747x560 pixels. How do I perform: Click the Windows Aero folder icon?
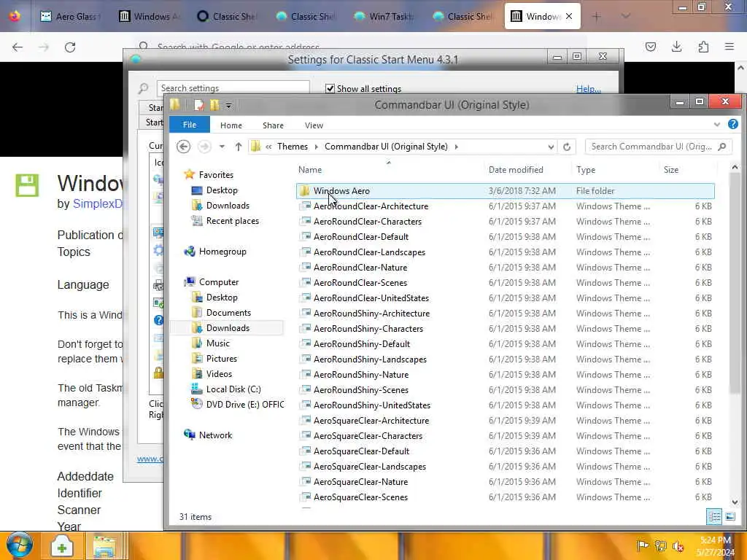[304, 191]
